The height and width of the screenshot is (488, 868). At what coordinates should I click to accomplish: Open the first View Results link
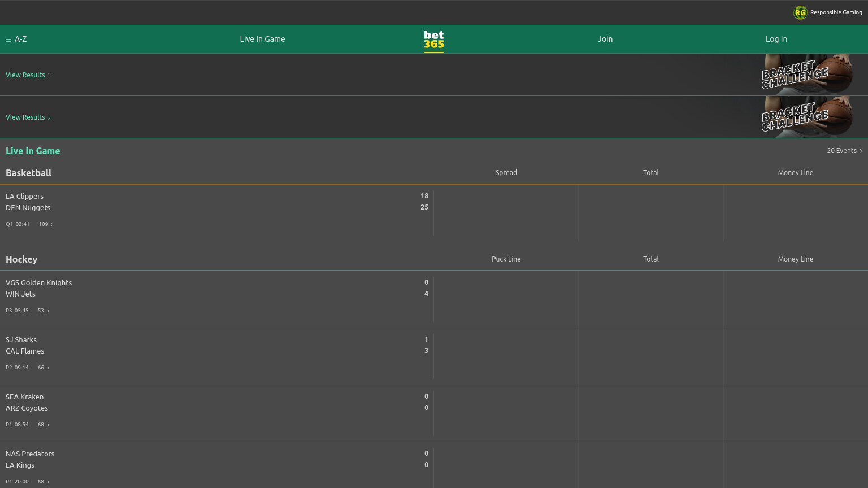click(28, 75)
